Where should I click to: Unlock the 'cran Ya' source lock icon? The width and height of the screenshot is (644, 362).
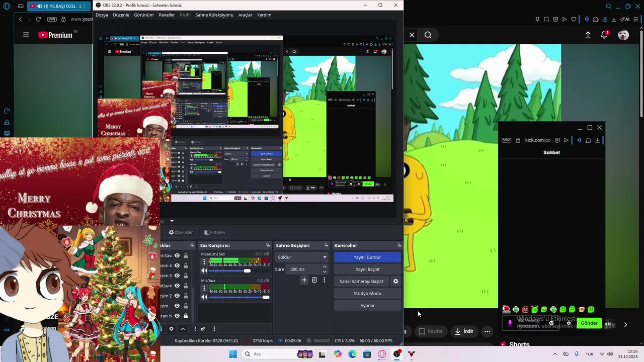(x=186, y=316)
